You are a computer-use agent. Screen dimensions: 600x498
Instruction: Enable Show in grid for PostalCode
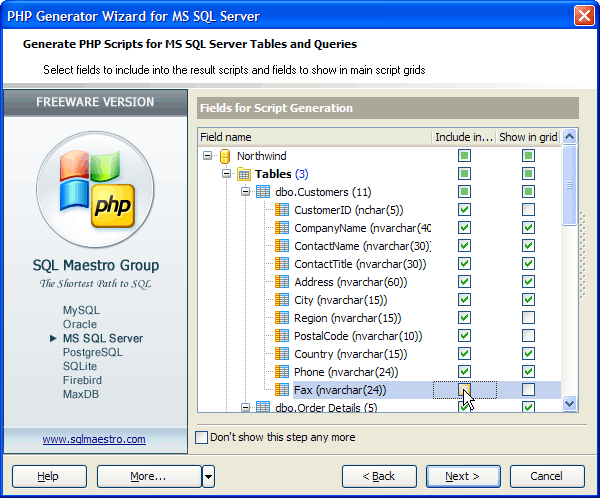528,336
